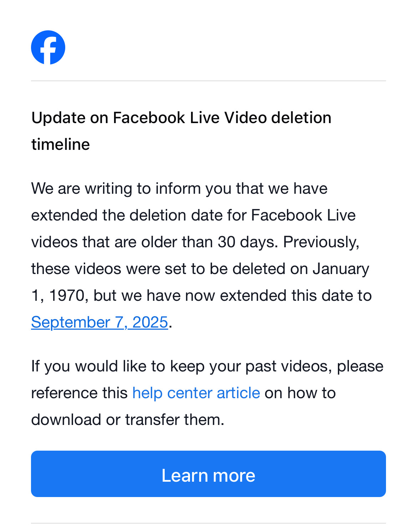Click the "download or transfer them." text

pos(128,420)
